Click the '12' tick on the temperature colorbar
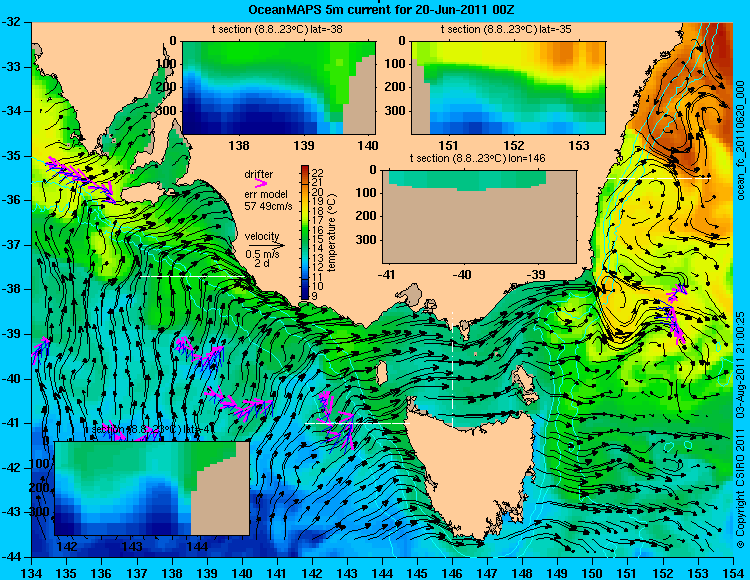The image size is (750, 580). [318, 267]
